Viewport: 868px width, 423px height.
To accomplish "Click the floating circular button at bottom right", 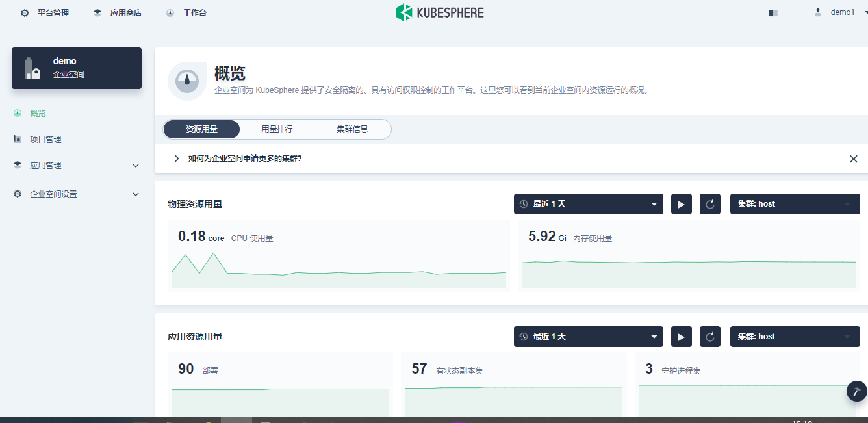I will click(856, 391).
